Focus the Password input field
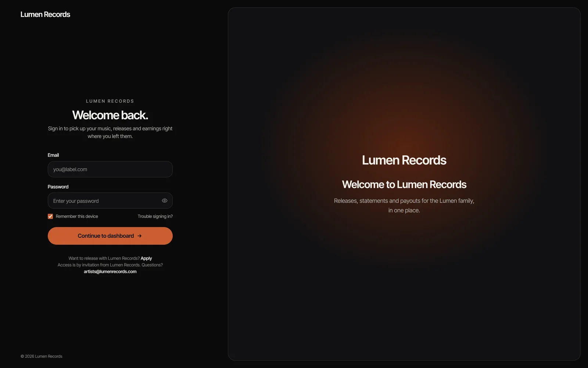This screenshot has height=368, width=588. point(110,201)
